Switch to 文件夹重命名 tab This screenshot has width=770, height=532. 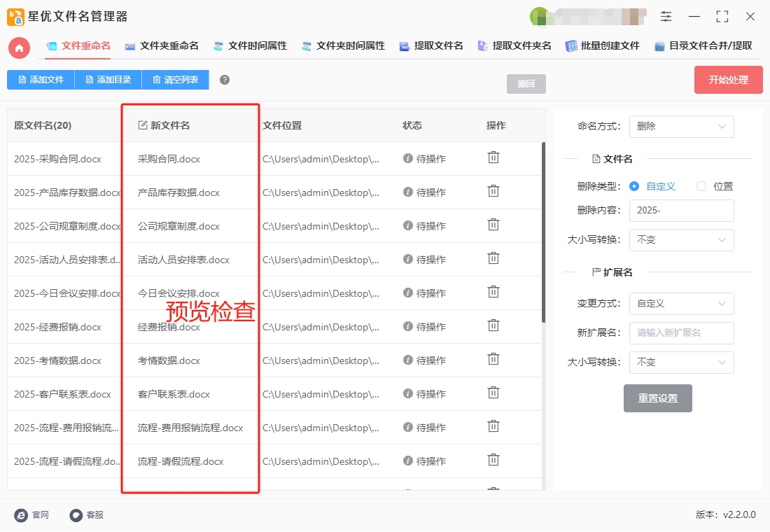162,46
